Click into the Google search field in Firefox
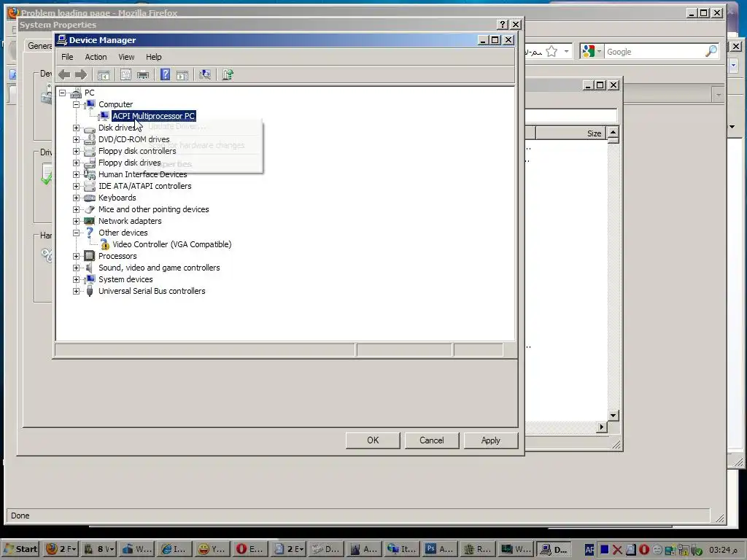Viewport: 747px width, 560px height. pos(654,52)
